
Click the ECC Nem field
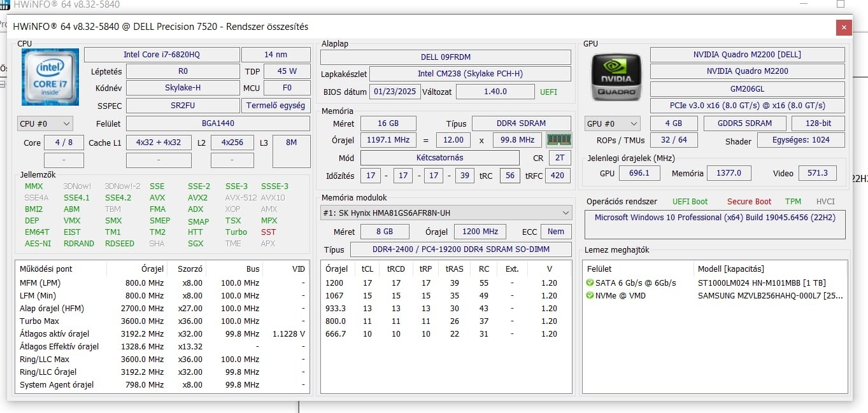pyautogui.click(x=555, y=232)
